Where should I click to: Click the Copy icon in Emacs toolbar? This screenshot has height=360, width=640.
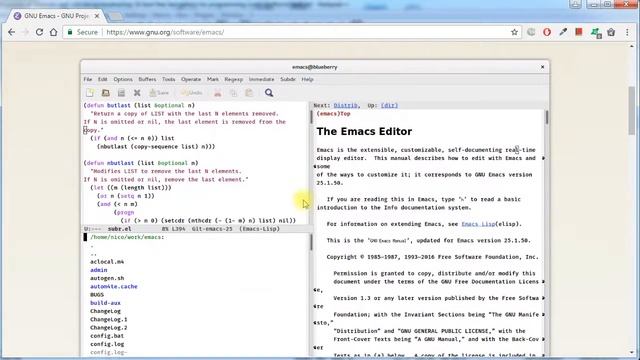point(233,93)
